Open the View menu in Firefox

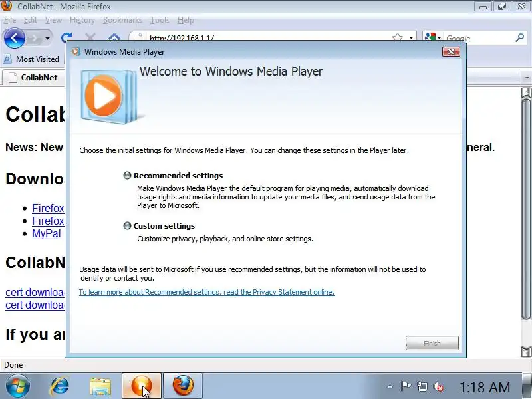53,20
